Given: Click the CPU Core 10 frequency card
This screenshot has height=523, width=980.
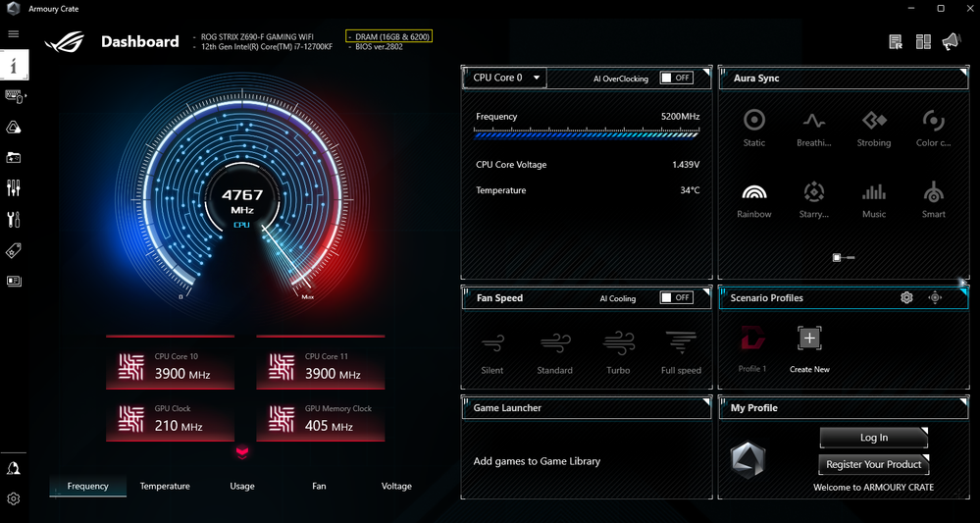Looking at the screenshot, I should (x=170, y=362).
